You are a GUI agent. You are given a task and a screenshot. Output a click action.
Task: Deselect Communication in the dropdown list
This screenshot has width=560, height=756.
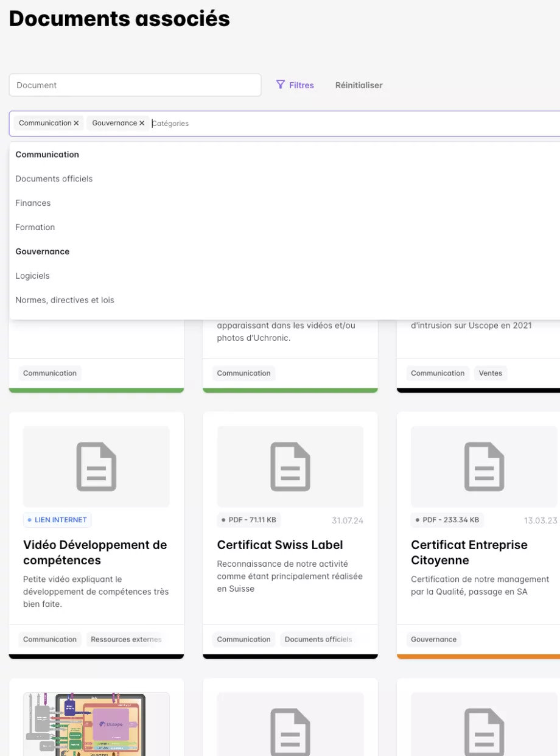[47, 155]
